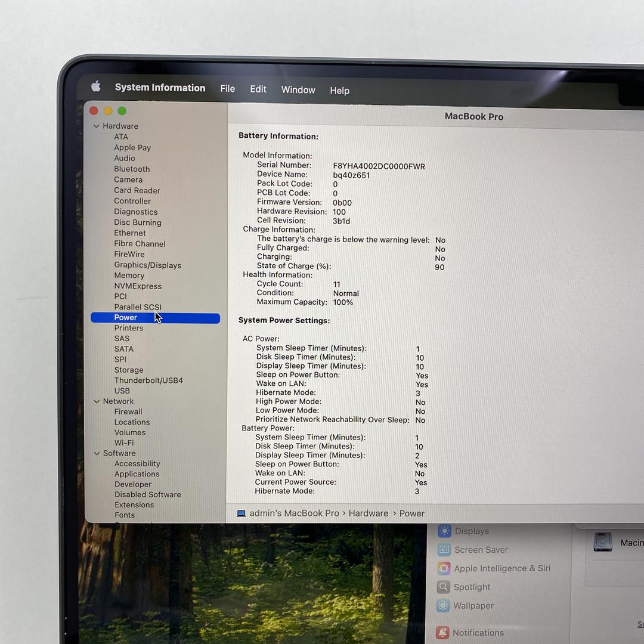Screen dimensions: 644x644
Task: Select FireWire in the sidebar
Action: (129, 254)
